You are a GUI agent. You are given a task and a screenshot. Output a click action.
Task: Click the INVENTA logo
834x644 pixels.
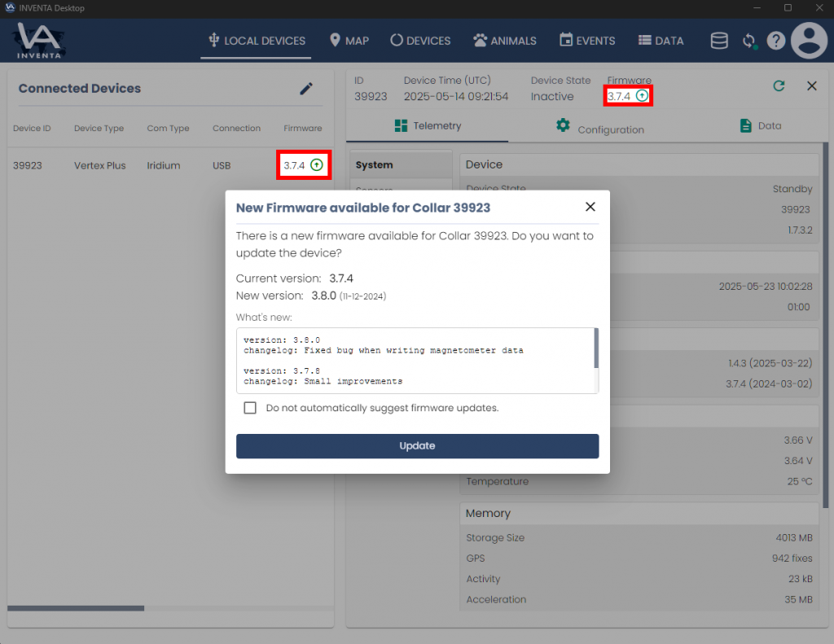(39, 41)
